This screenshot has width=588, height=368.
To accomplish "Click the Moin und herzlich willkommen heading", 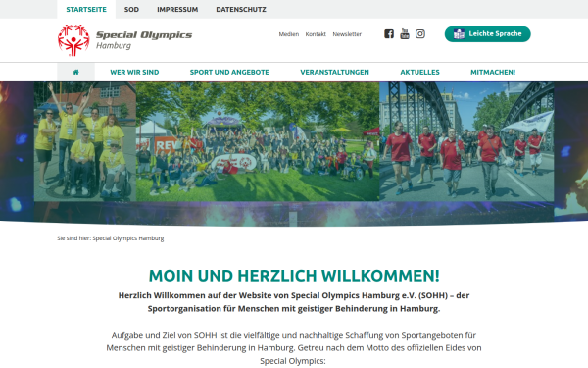I will [x=294, y=276].
